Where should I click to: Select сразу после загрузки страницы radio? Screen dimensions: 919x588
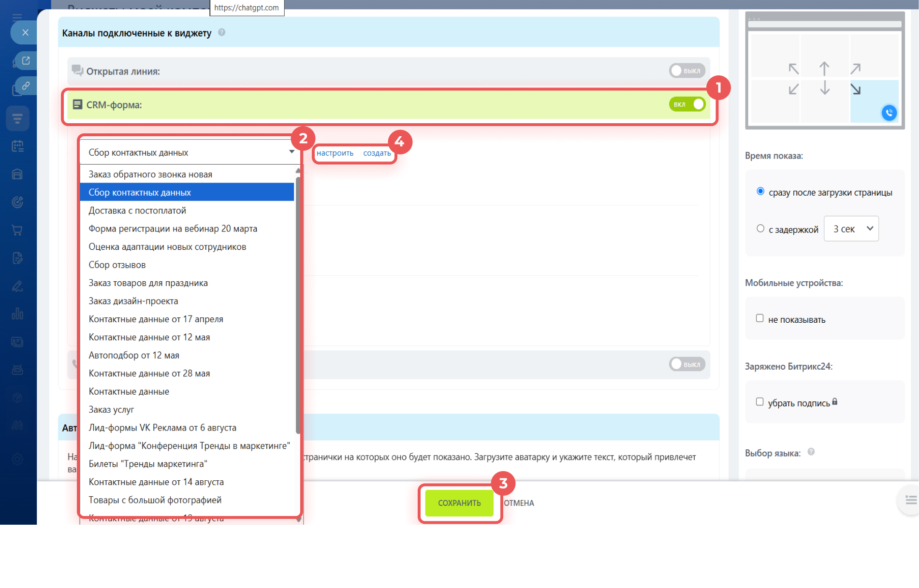[x=760, y=191]
